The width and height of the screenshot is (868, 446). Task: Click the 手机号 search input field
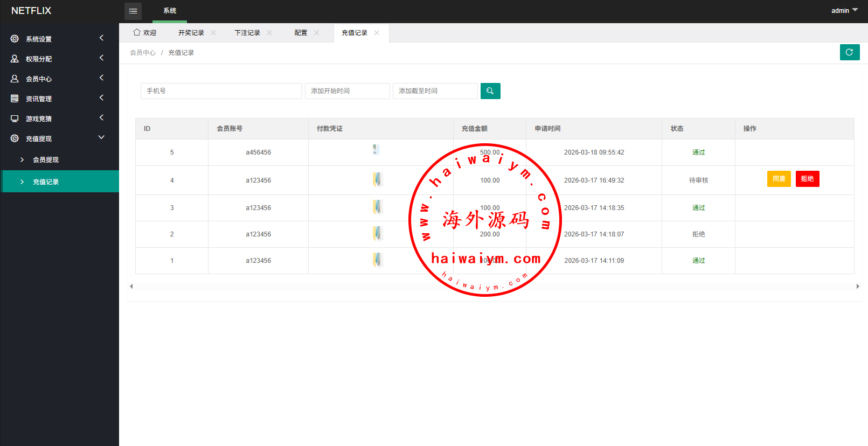[221, 91]
